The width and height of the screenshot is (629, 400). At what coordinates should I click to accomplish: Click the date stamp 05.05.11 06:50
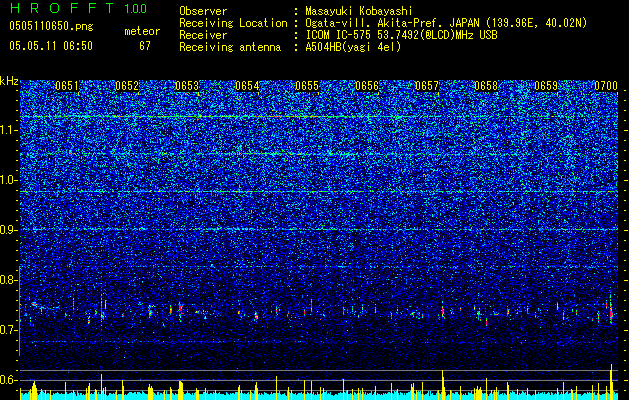click(51, 46)
